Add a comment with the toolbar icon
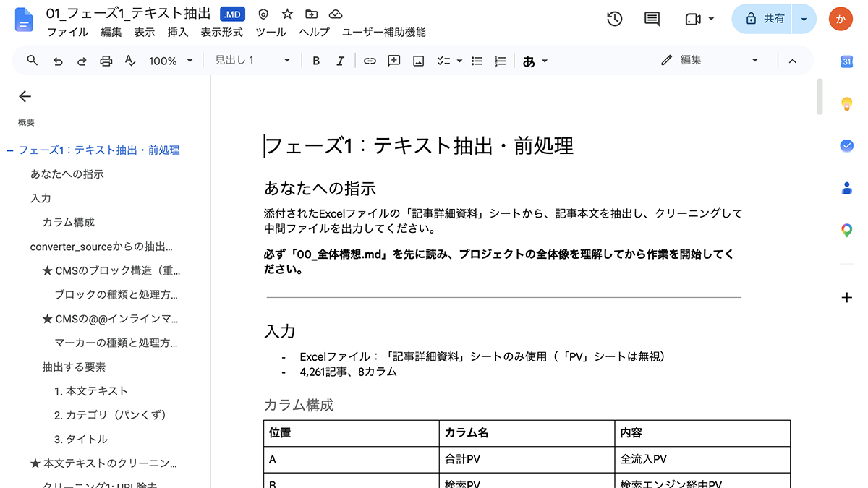Image resolution: width=868 pixels, height=488 pixels. coord(394,61)
